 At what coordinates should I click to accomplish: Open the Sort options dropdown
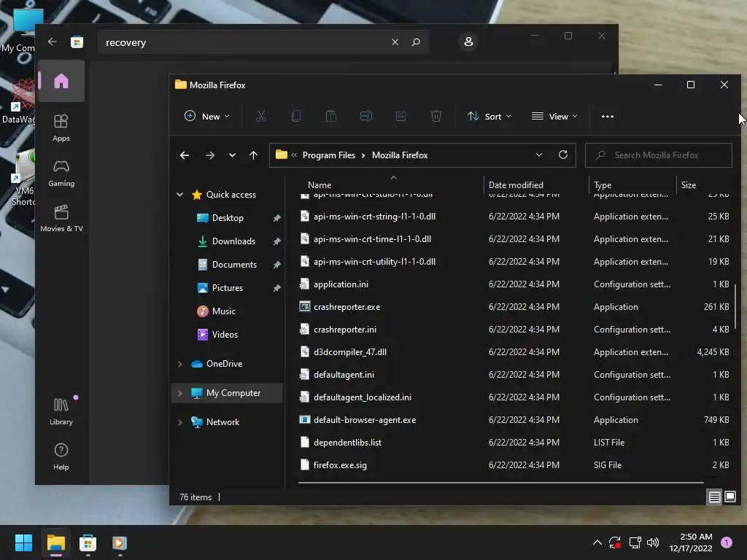(489, 116)
